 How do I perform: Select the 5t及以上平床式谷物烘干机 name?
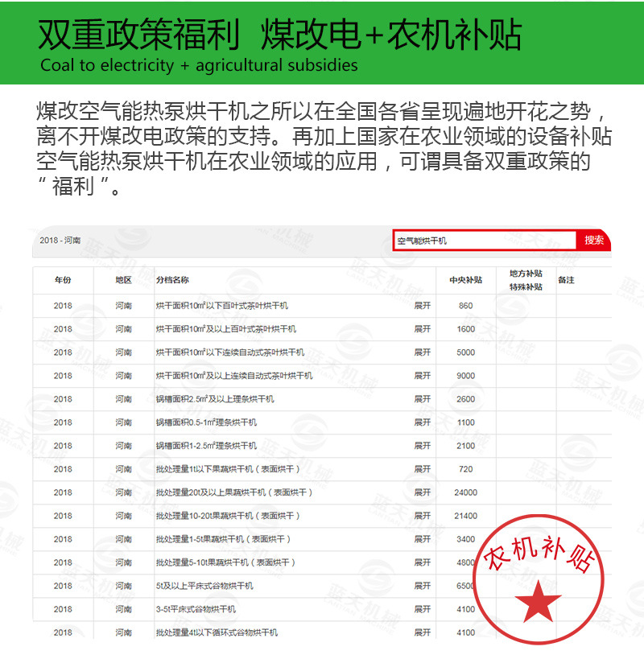(x=204, y=586)
